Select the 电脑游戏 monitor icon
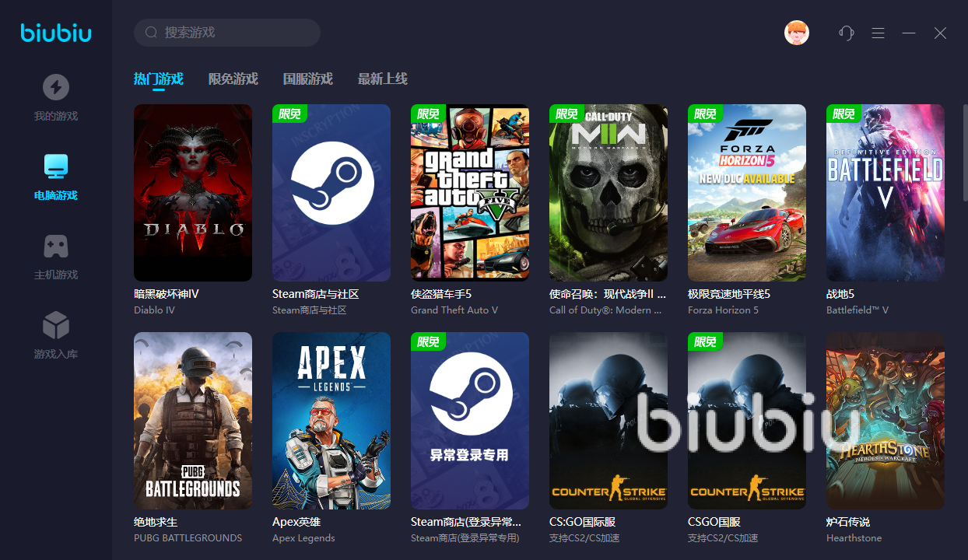Viewport: 968px width, 560px height. (x=55, y=166)
